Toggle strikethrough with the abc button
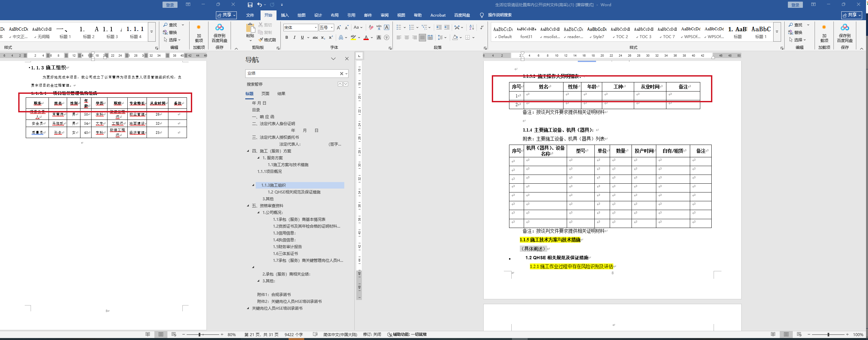This screenshot has width=868, height=340. tap(315, 37)
